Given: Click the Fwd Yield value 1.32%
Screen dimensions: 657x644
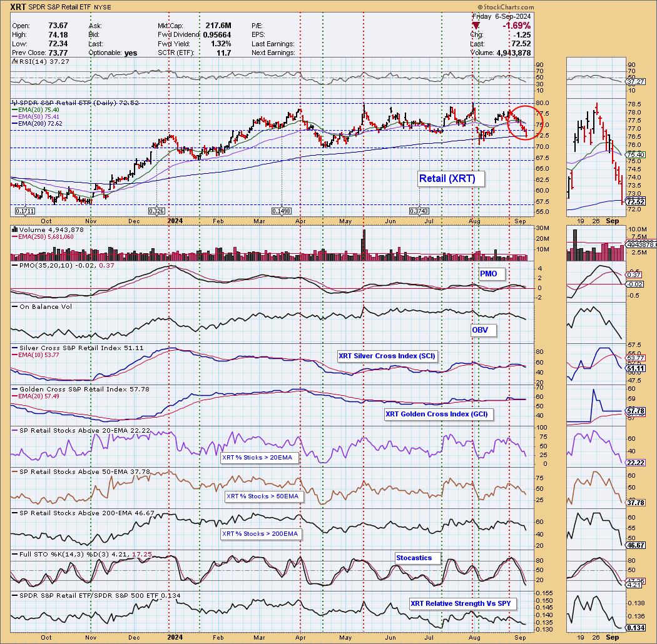Looking at the screenshot, I should 221,44.
